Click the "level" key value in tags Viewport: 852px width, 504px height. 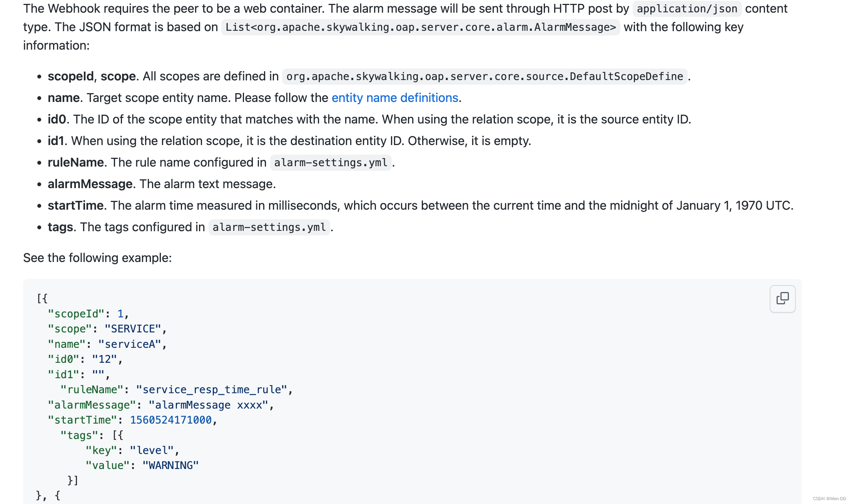coord(152,450)
